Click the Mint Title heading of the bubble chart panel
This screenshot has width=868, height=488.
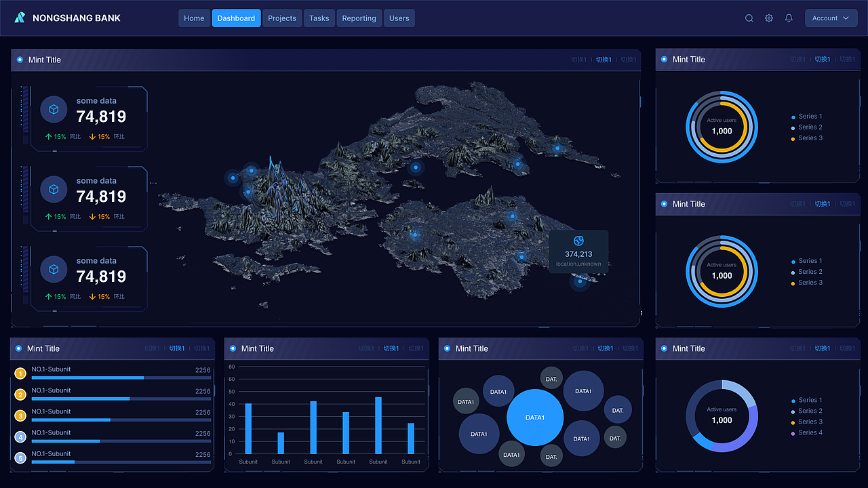point(472,348)
